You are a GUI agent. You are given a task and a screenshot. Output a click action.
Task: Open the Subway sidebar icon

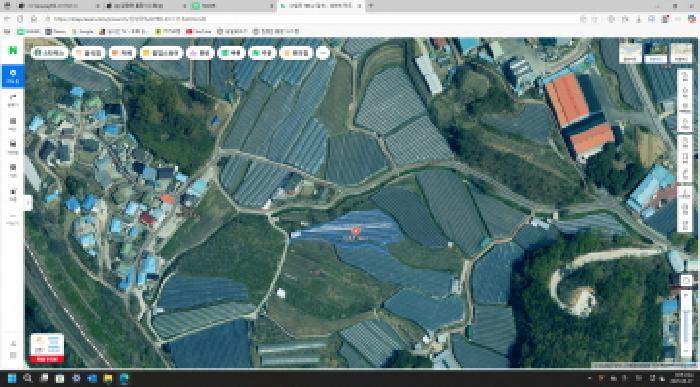point(12,147)
